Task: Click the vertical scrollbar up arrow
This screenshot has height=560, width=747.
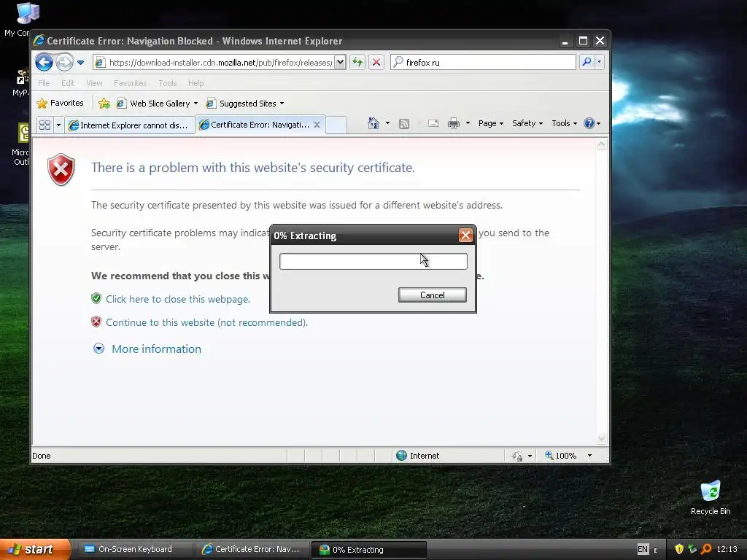Action: point(602,144)
